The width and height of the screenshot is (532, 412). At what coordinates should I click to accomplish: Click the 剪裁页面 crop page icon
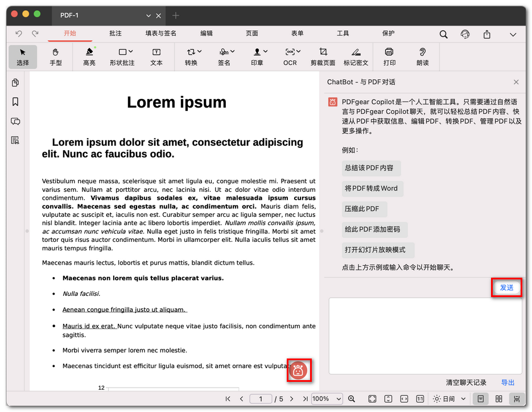[323, 57]
